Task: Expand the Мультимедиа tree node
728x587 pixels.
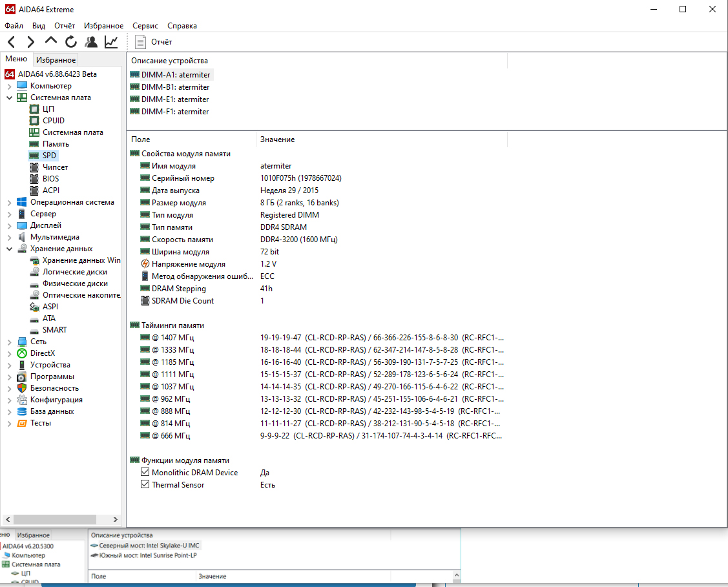Action: pos(9,237)
